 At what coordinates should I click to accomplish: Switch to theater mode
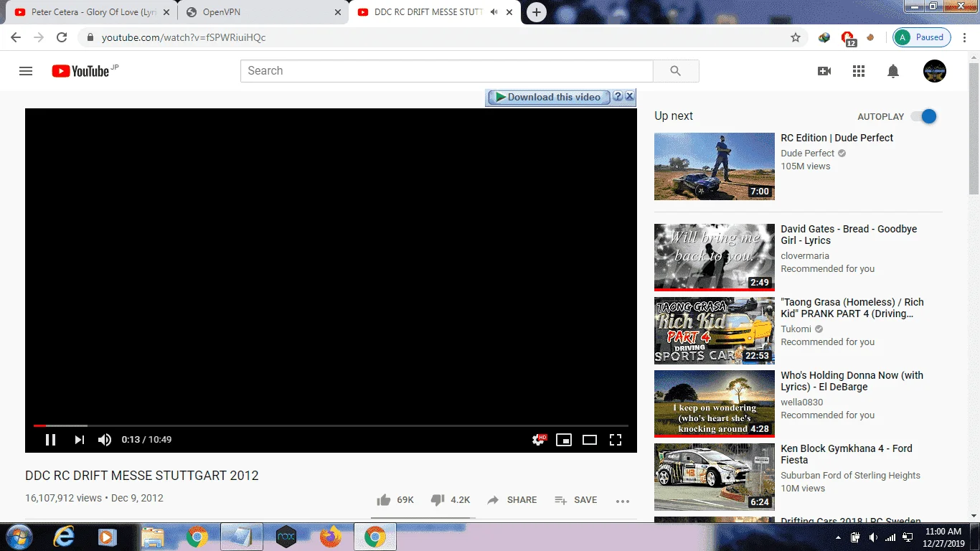tap(590, 440)
